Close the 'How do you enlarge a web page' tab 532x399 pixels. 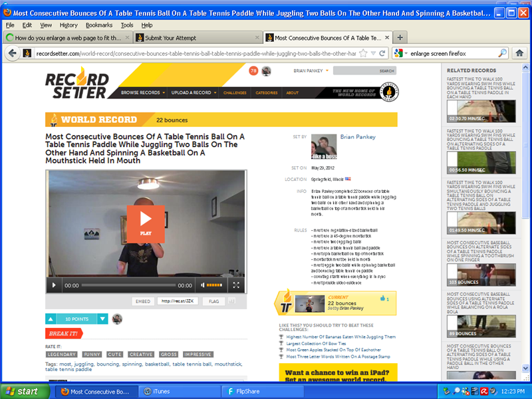(127, 38)
